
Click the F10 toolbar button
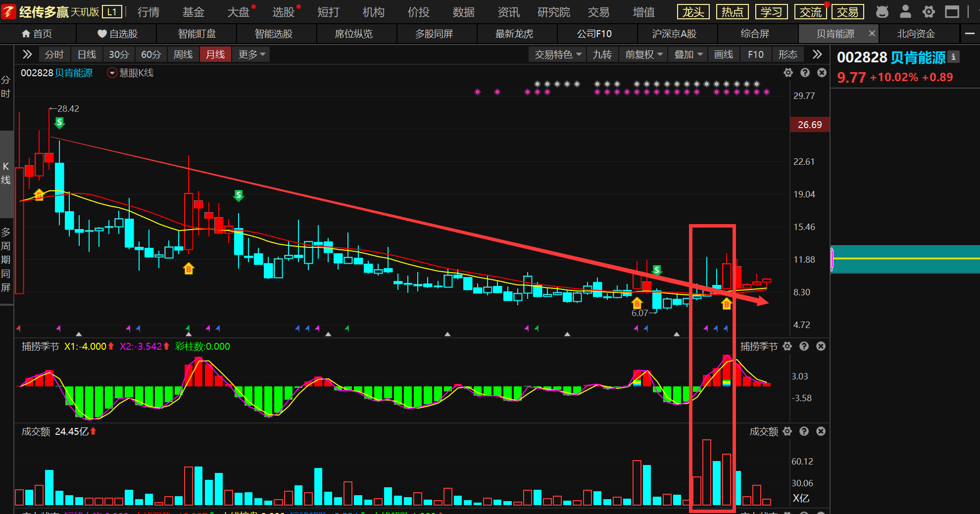(756, 54)
